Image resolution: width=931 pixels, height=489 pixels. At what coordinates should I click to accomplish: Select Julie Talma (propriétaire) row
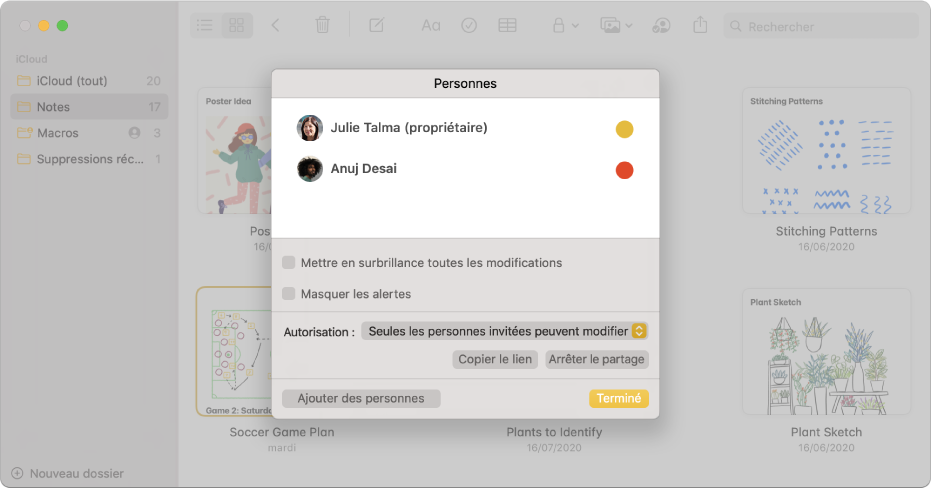466,128
